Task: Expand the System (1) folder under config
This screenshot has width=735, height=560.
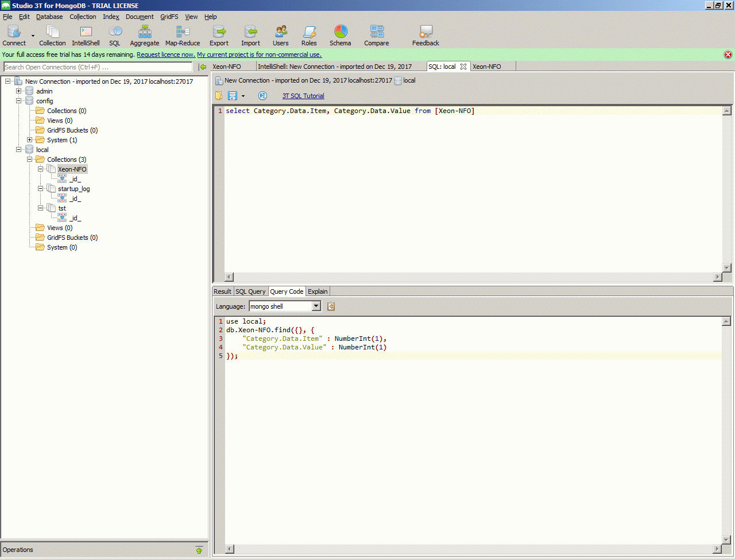Action: coord(30,140)
